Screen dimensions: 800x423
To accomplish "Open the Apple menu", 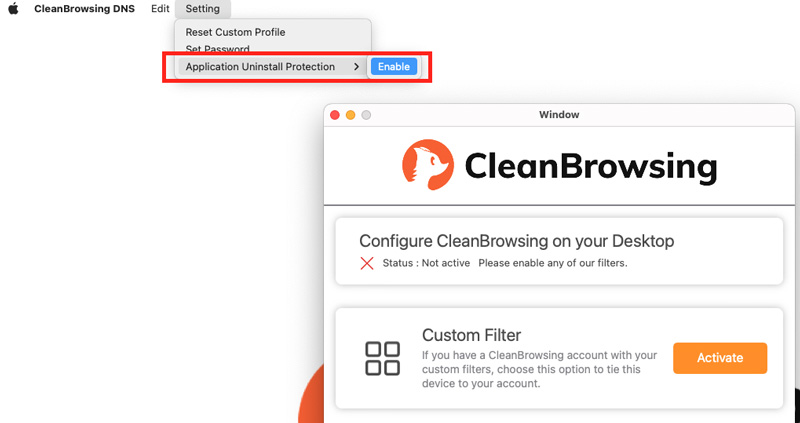I will click(x=14, y=9).
